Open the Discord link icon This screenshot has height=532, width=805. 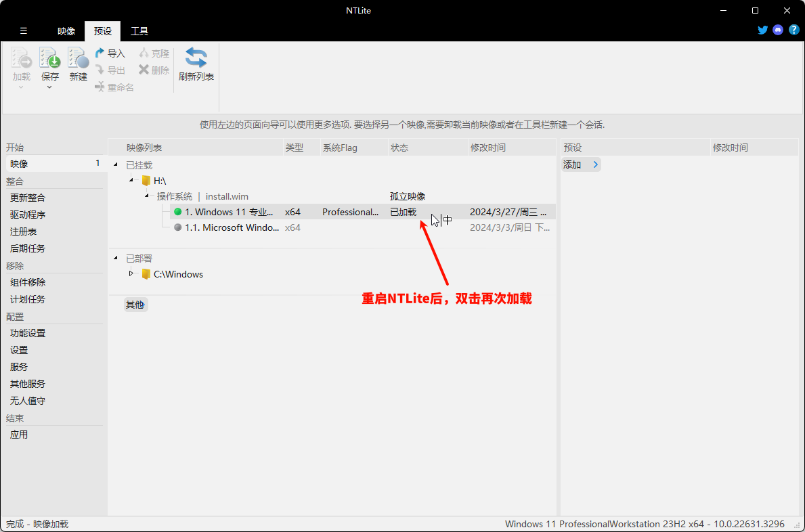point(778,30)
